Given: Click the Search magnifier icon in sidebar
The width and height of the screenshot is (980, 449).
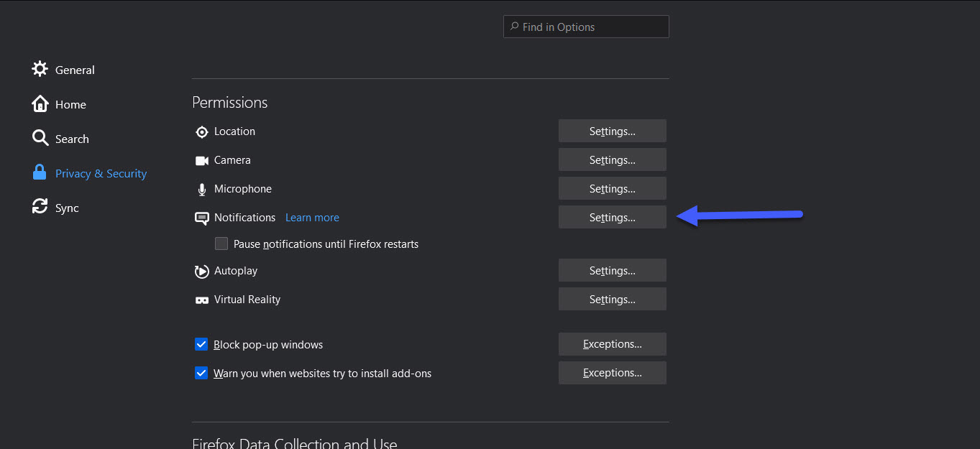Looking at the screenshot, I should point(40,138).
